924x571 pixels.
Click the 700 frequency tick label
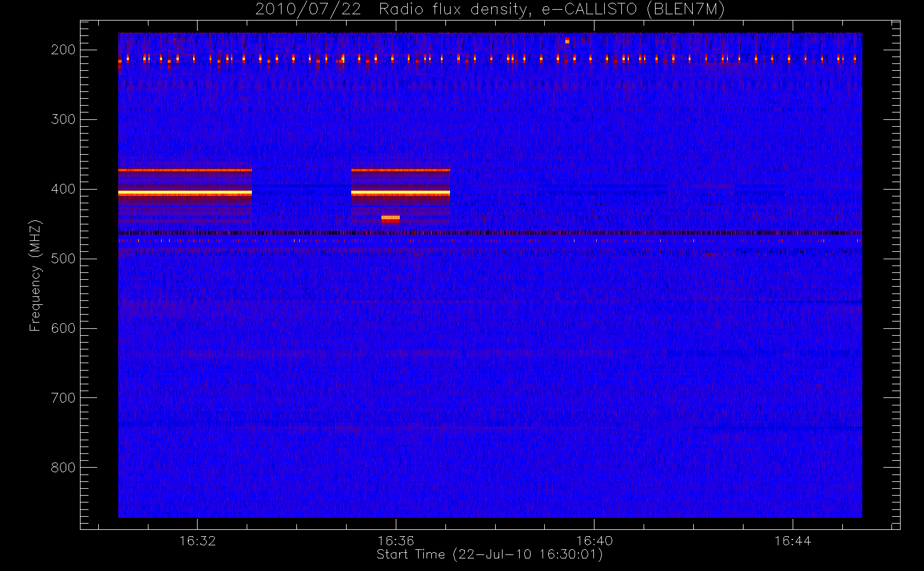[x=63, y=398]
